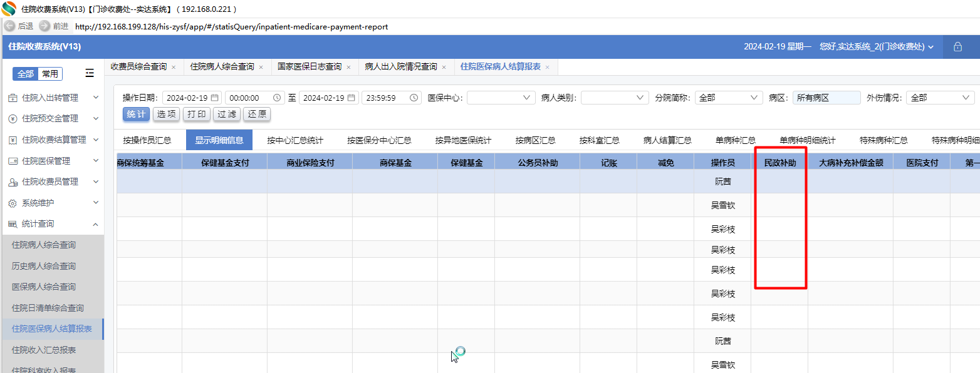Click the 民政补助 column header

[780, 163]
